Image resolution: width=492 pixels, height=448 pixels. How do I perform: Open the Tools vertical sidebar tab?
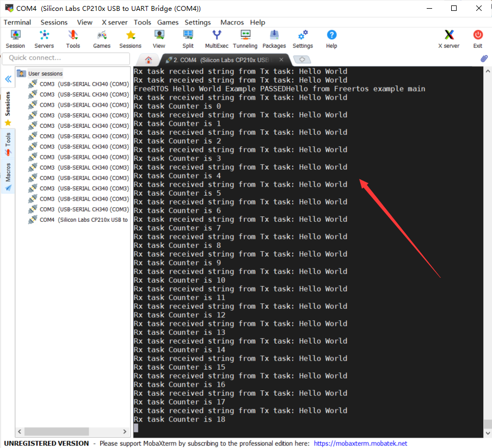[x=8, y=145]
